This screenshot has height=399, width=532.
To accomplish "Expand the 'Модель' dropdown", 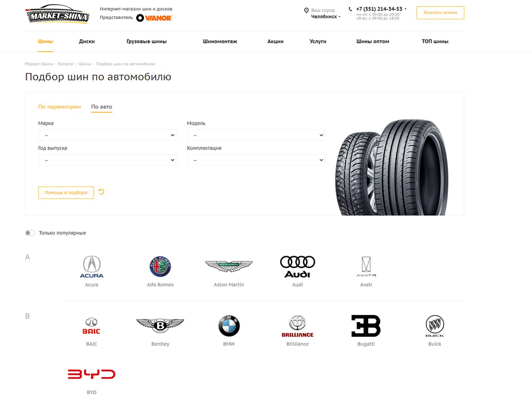I will [x=256, y=135].
